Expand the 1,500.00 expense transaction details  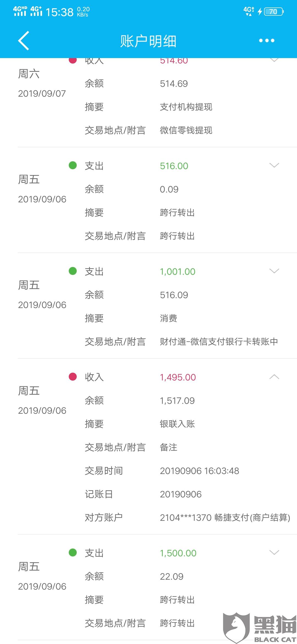pos(274,553)
